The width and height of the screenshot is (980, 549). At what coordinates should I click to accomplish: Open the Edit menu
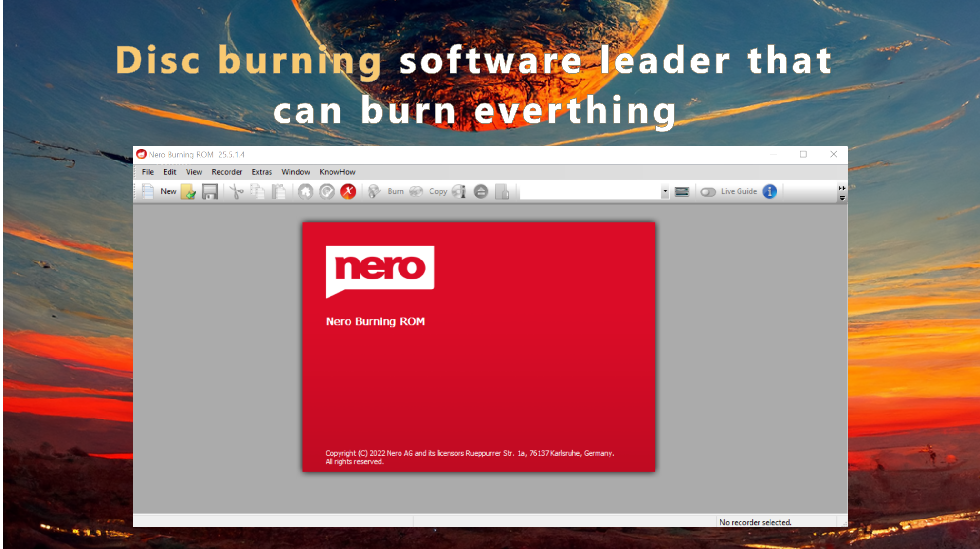coord(170,172)
